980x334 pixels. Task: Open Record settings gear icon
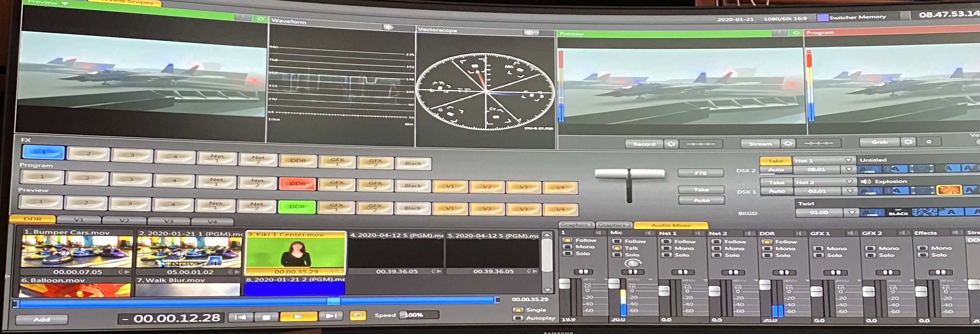coord(671,144)
